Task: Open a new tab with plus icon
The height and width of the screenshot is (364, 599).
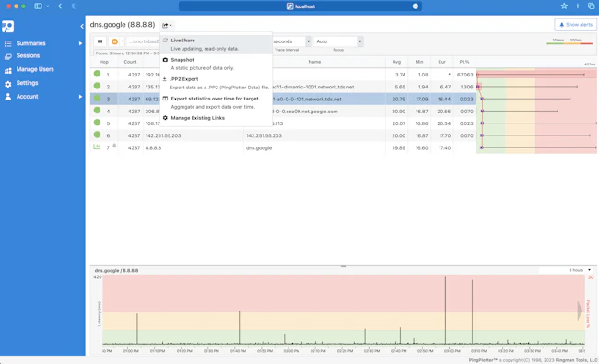Action: pyautogui.click(x=578, y=6)
